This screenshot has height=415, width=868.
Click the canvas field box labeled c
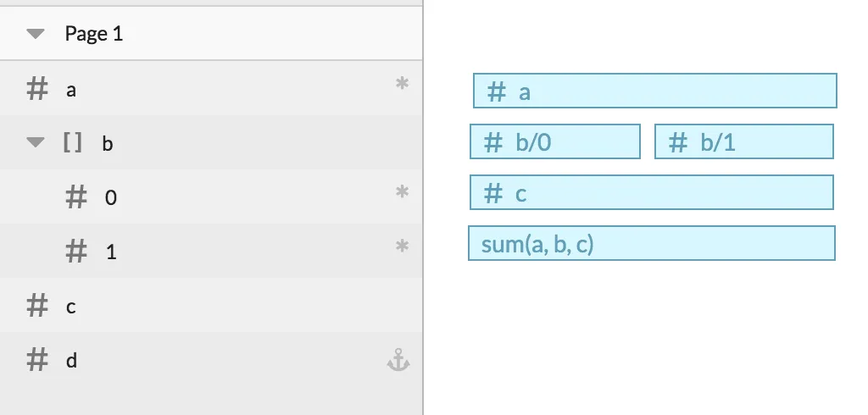coord(652,192)
